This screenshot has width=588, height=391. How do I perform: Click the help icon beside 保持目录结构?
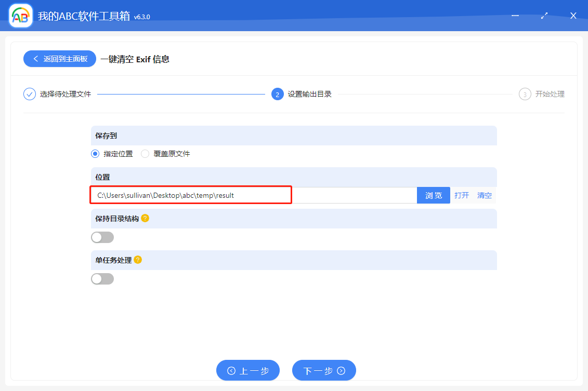145,218
